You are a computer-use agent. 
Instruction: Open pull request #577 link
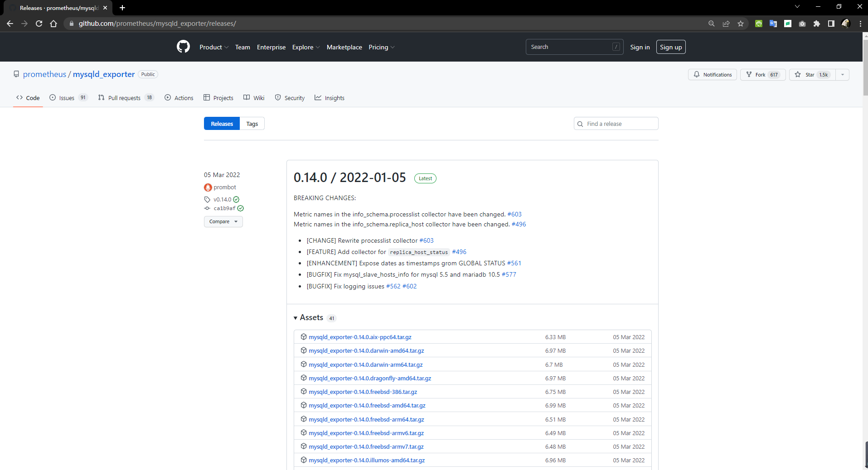pos(509,274)
